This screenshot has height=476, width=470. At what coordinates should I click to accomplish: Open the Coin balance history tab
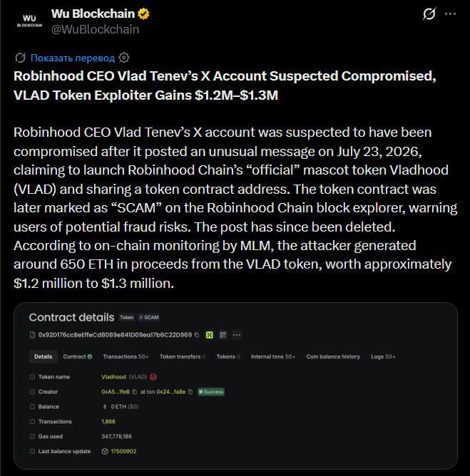(x=333, y=356)
